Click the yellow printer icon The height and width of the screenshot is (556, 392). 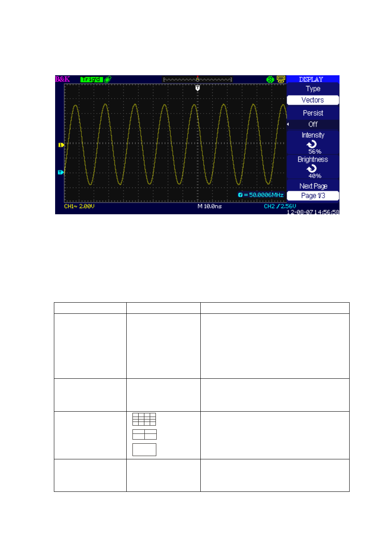[281, 79]
